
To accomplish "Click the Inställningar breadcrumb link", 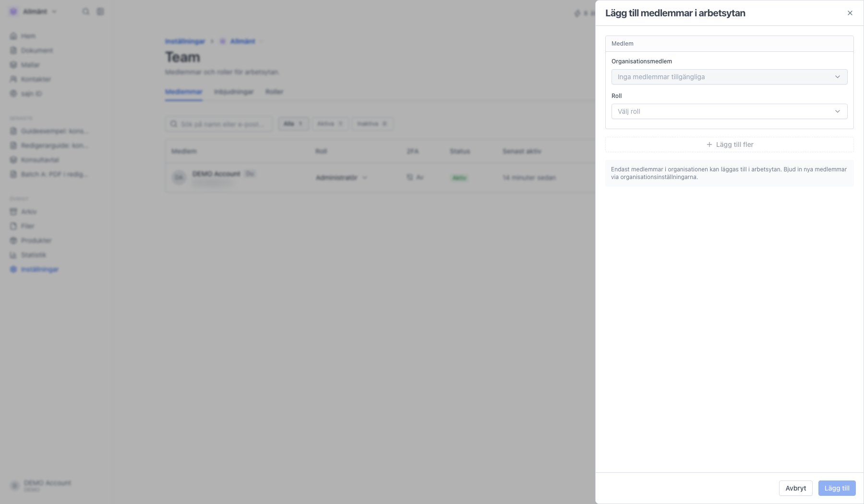I will 185,41.
